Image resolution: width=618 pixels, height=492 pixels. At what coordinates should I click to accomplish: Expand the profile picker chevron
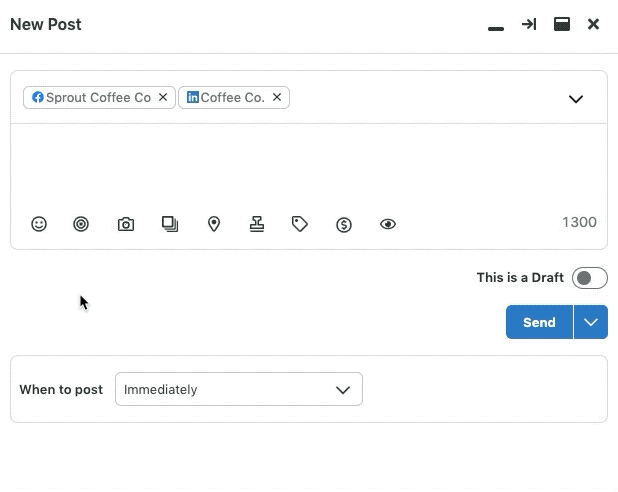click(576, 99)
